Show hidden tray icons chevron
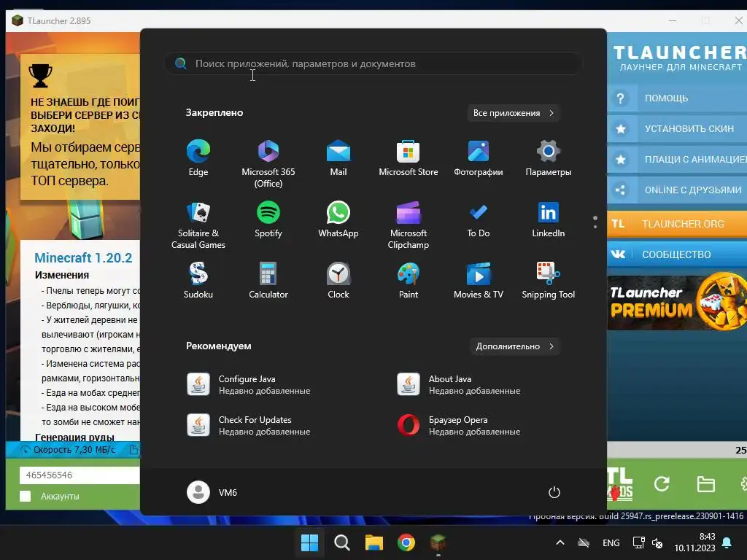Image resolution: width=747 pixels, height=560 pixels. (560, 542)
